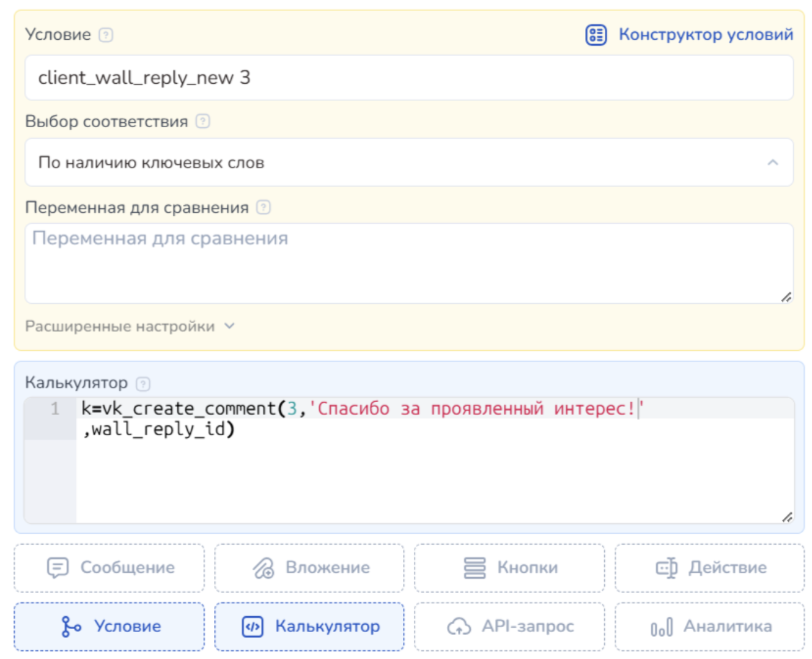812x659 pixels.
Task: Click resize handle of Калькулятор code editor
Action: [x=787, y=517]
